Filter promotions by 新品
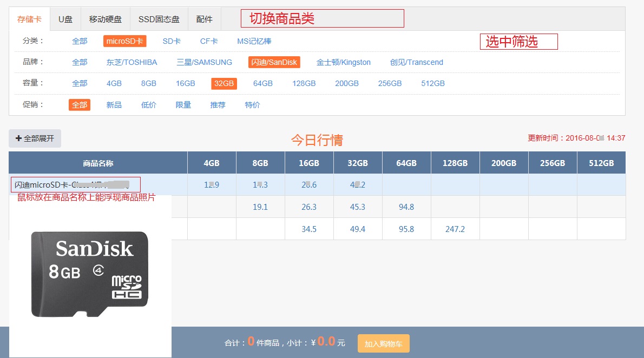 (114, 105)
